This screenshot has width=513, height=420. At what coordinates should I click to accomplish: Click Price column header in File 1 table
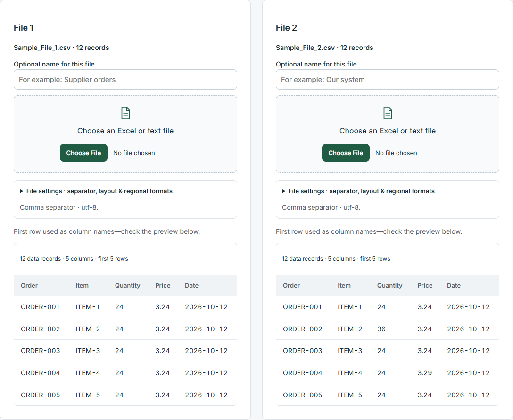tap(163, 285)
